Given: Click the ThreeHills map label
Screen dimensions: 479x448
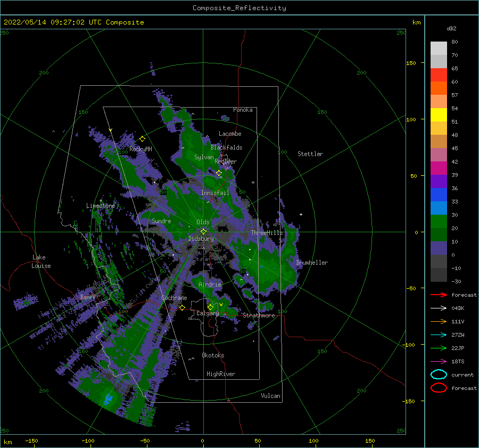Looking at the screenshot, I should pyautogui.click(x=267, y=233).
